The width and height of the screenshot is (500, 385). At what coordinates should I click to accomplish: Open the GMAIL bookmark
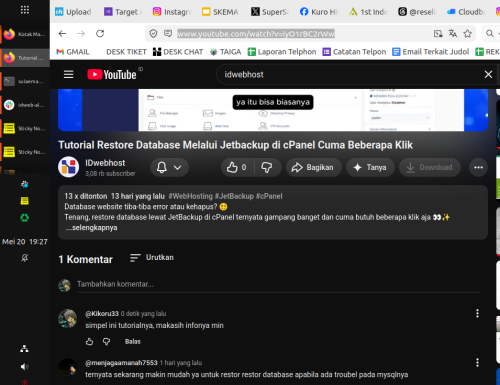(73, 52)
